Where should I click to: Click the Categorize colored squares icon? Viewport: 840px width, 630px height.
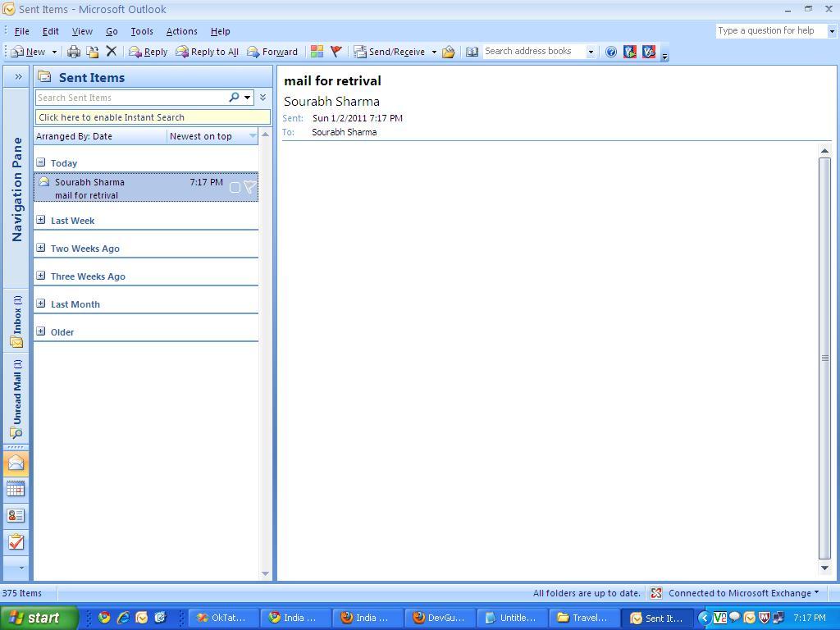(x=317, y=52)
